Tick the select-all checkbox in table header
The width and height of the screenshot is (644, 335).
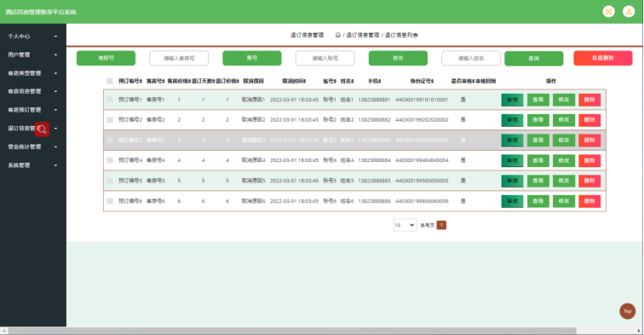click(x=110, y=81)
